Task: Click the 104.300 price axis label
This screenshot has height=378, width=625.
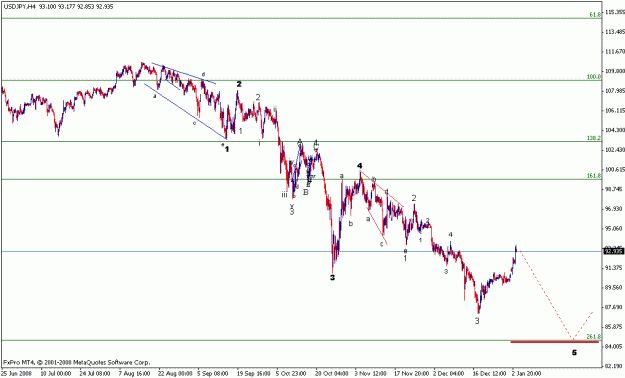Action: [x=615, y=130]
